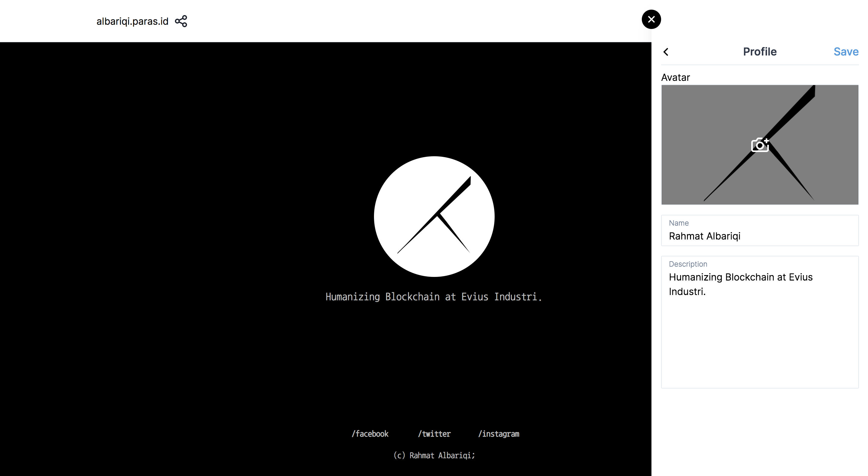Click the Humanizing Blockchain tagline on preview
The image size is (868, 476).
pos(434,297)
